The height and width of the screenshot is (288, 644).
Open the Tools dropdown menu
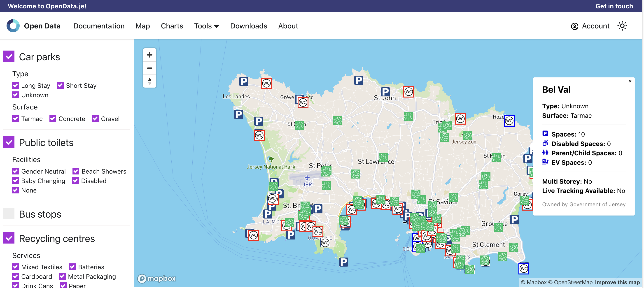tap(206, 26)
